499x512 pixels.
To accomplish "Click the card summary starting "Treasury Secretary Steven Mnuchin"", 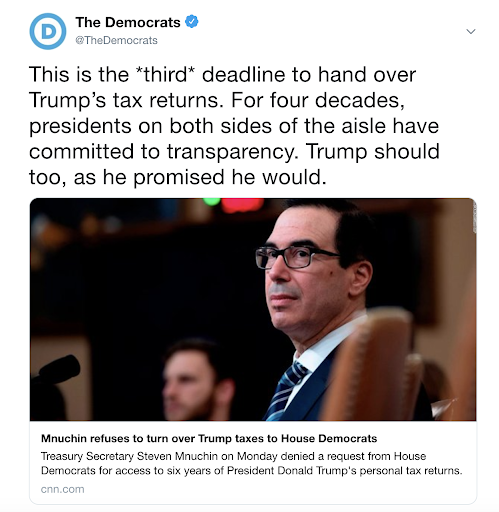I will tap(252, 463).
